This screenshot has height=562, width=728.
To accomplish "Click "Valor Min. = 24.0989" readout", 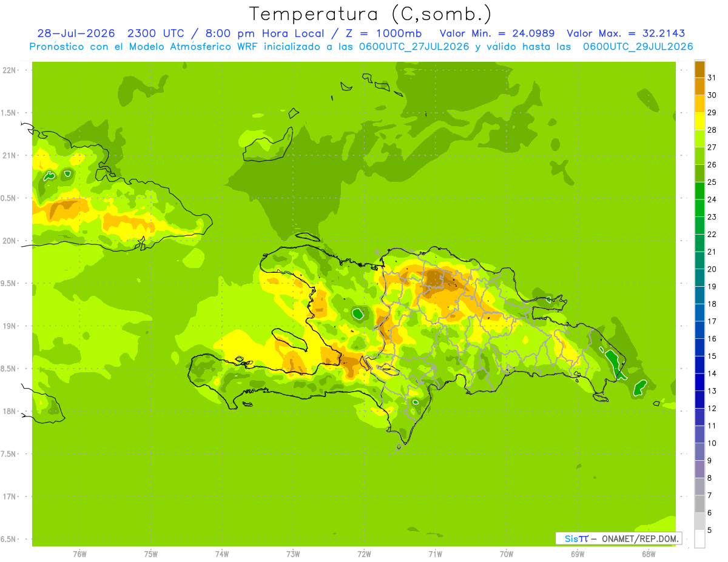I will click(x=497, y=33).
